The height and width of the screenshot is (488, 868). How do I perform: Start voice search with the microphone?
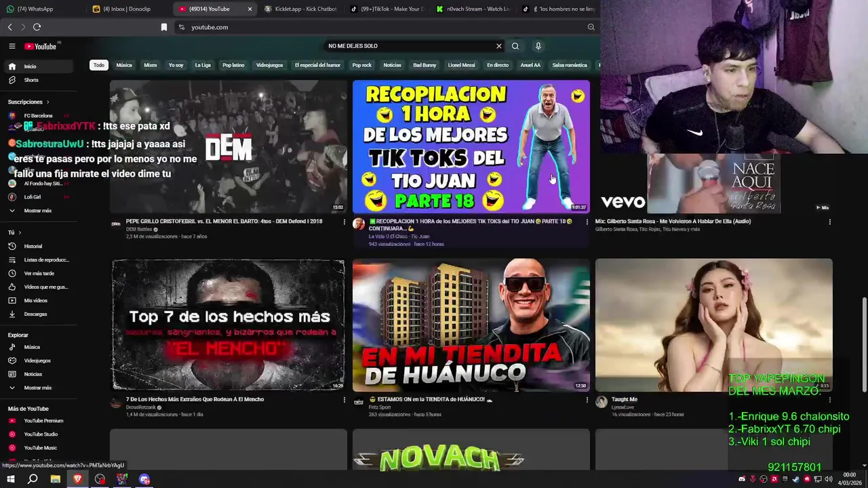(538, 46)
